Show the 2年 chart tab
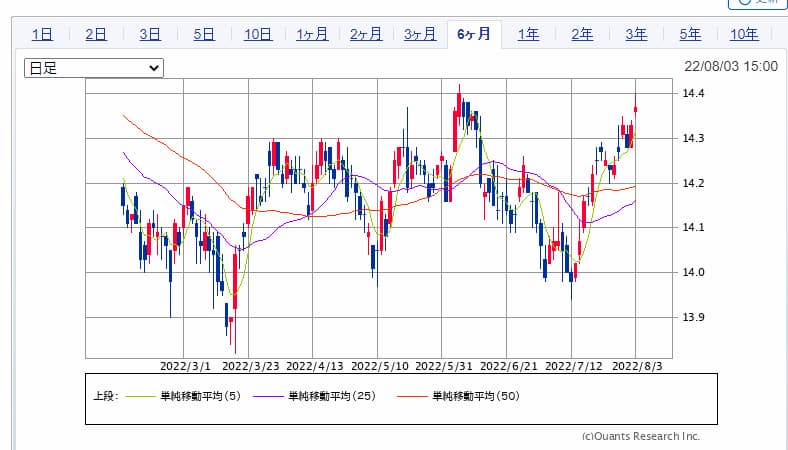The image size is (788, 450). click(x=582, y=34)
